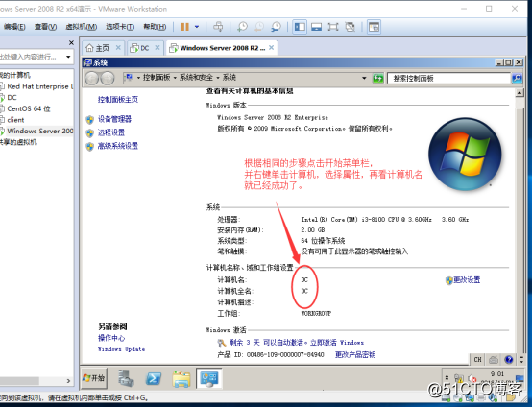Select client virtual machine in library

point(12,120)
